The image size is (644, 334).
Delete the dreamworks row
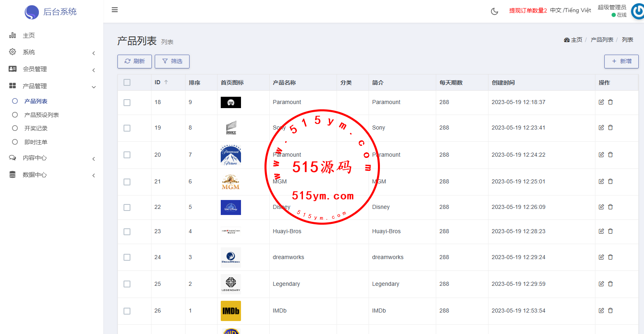point(610,257)
